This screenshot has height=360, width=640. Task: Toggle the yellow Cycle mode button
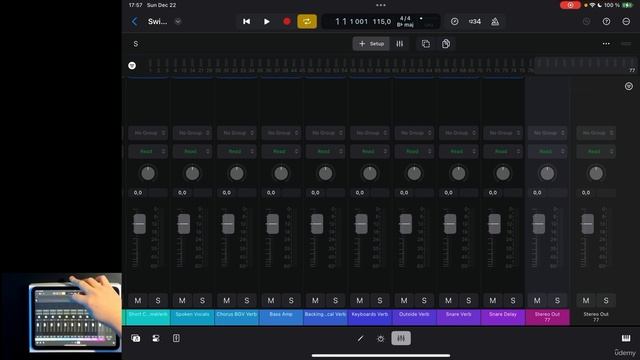(307, 22)
